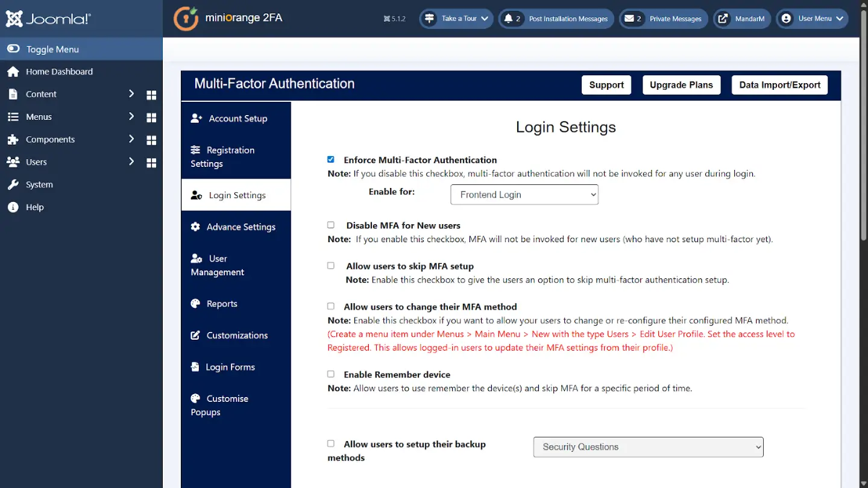Go to Advance Settings tab

(236, 227)
